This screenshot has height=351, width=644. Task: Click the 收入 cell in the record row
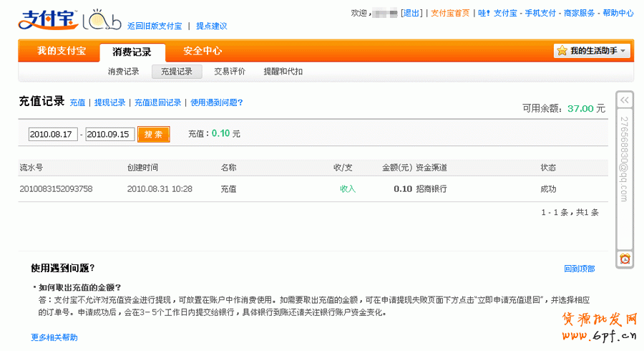click(348, 189)
